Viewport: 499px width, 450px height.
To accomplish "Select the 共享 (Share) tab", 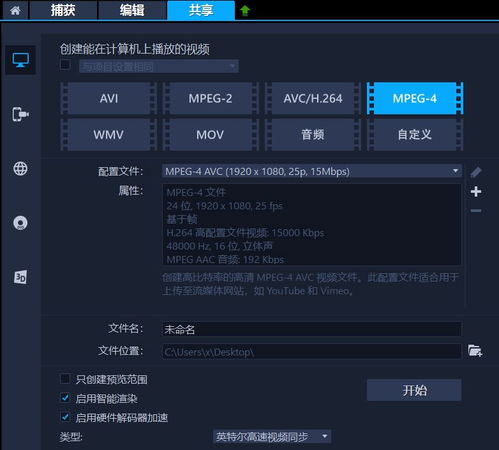I will click(x=201, y=10).
